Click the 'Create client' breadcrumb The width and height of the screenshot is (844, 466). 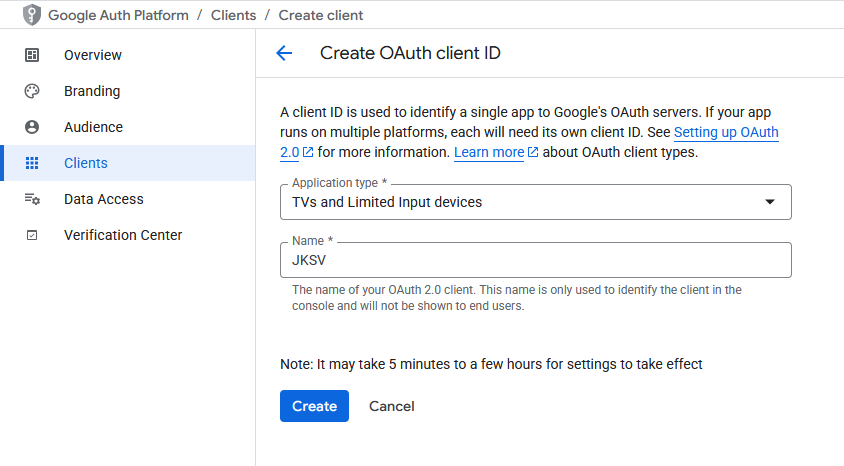click(320, 16)
